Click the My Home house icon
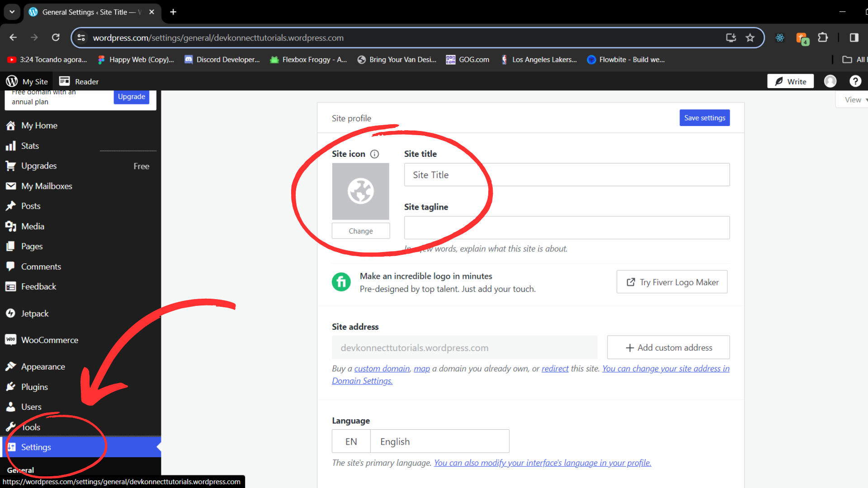Screen dimensions: 868x488 point(11,126)
